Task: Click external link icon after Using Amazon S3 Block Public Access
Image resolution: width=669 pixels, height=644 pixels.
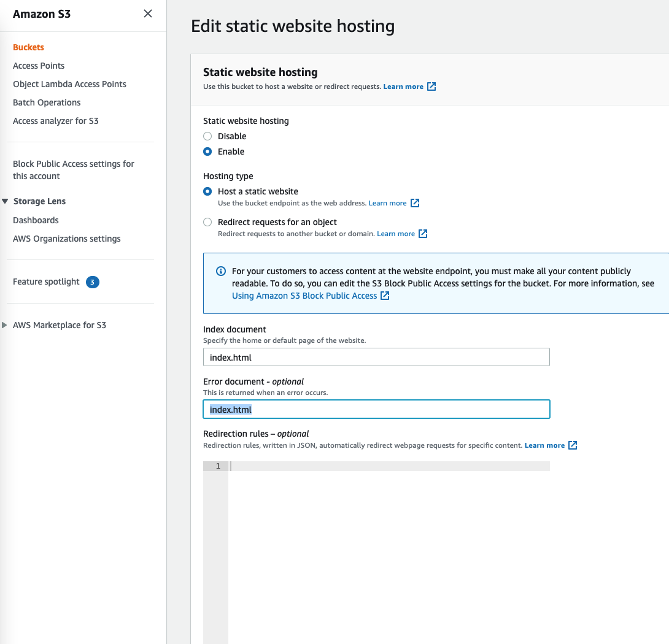Action: pyautogui.click(x=385, y=296)
